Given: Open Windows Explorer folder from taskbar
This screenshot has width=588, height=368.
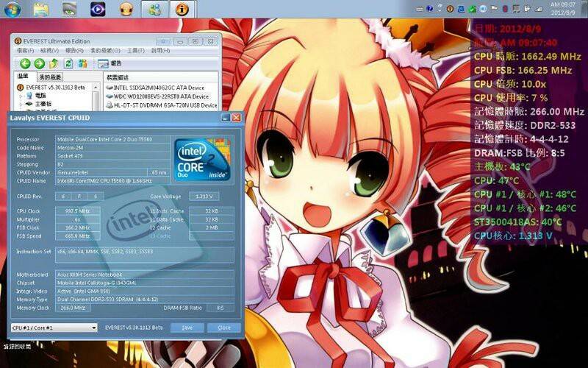Looking at the screenshot, I should pos(40,9).
